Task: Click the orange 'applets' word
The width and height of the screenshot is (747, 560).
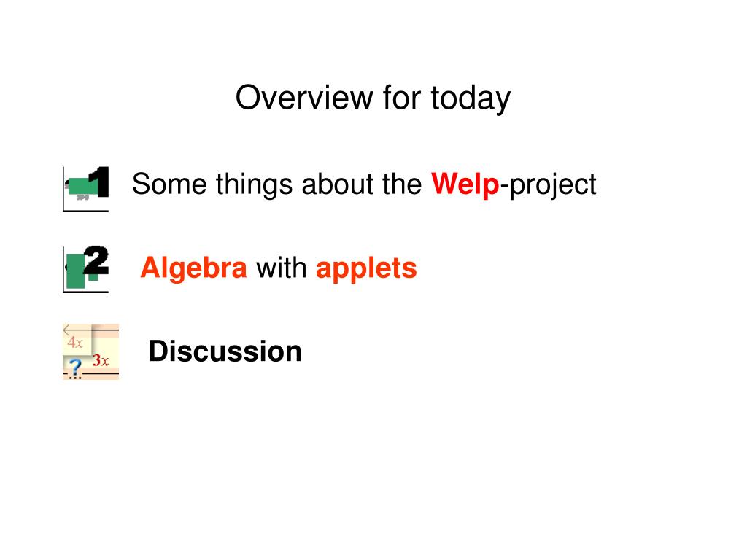Action: [366, 268]
